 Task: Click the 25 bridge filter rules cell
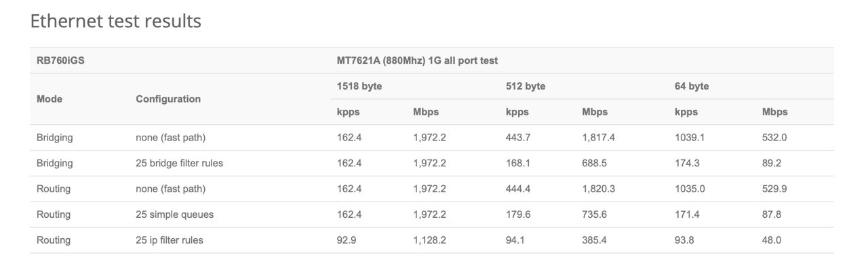click(180, 163)
